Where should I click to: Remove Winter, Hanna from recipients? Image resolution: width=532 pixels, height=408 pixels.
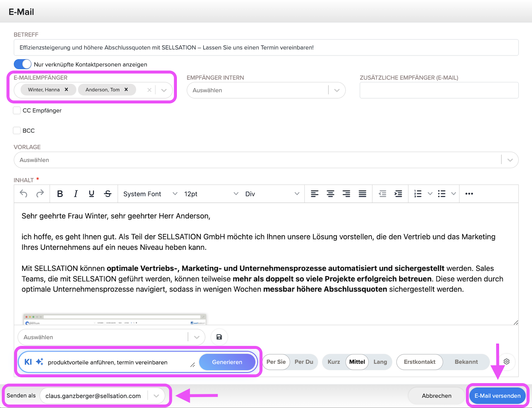click(x=66, y=90)
